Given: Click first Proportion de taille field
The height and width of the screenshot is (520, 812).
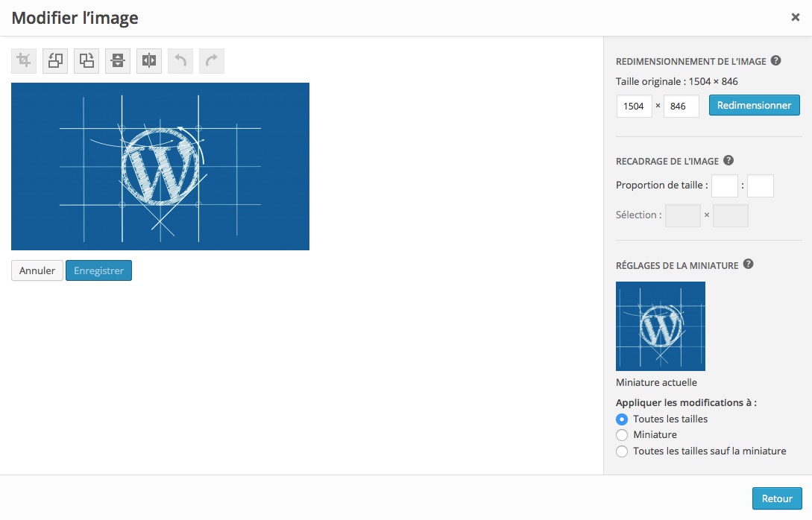Looking at the screenshot, I should 725,186.
